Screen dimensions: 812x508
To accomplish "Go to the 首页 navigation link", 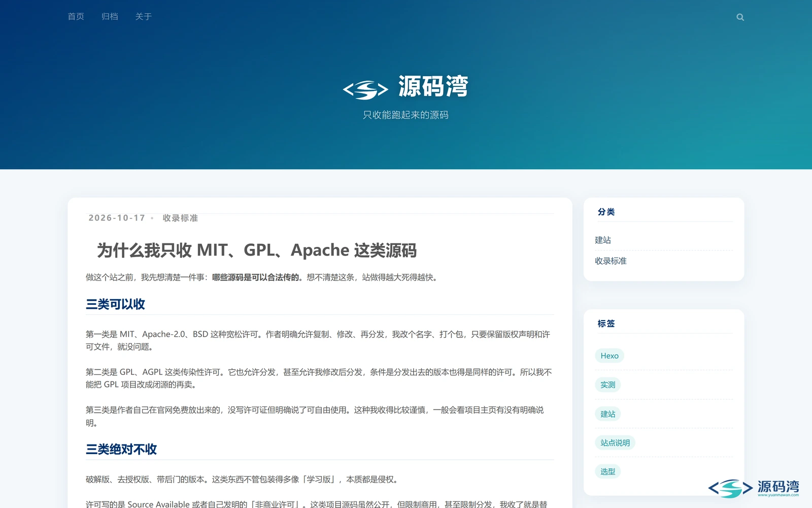I will pyautogui.click(x=76, y=17).
